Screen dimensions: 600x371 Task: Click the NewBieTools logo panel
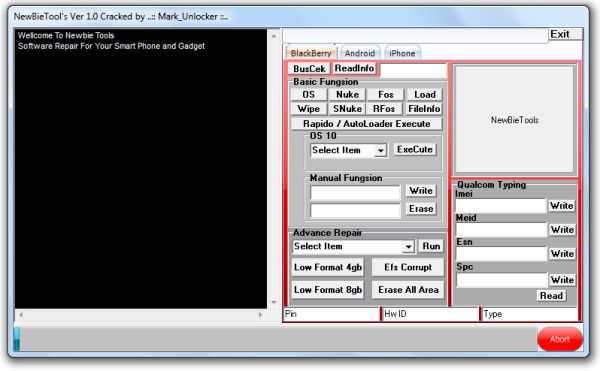point(514,120)
